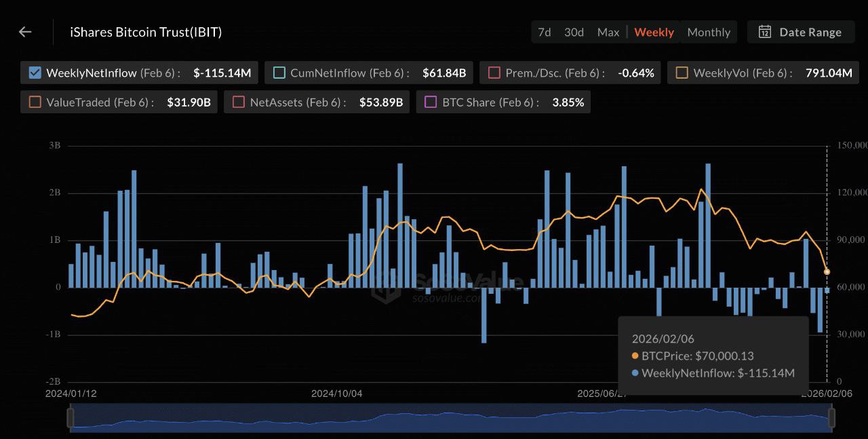Click the iShares Bitcoin Trust(IBIT) title
Viewport: 868px width, 439px height.
coord(146,32)
